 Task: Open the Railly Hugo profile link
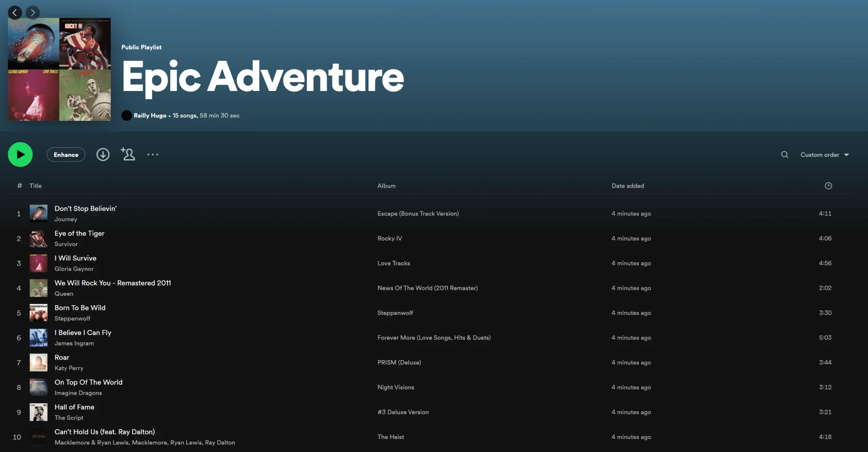pos(150,116)
